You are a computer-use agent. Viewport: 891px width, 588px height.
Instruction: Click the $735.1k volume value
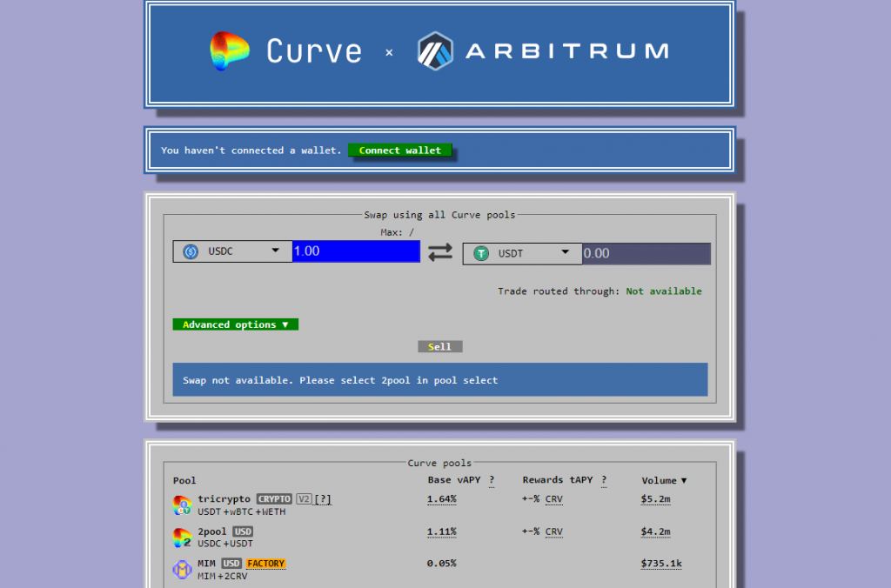661,563
